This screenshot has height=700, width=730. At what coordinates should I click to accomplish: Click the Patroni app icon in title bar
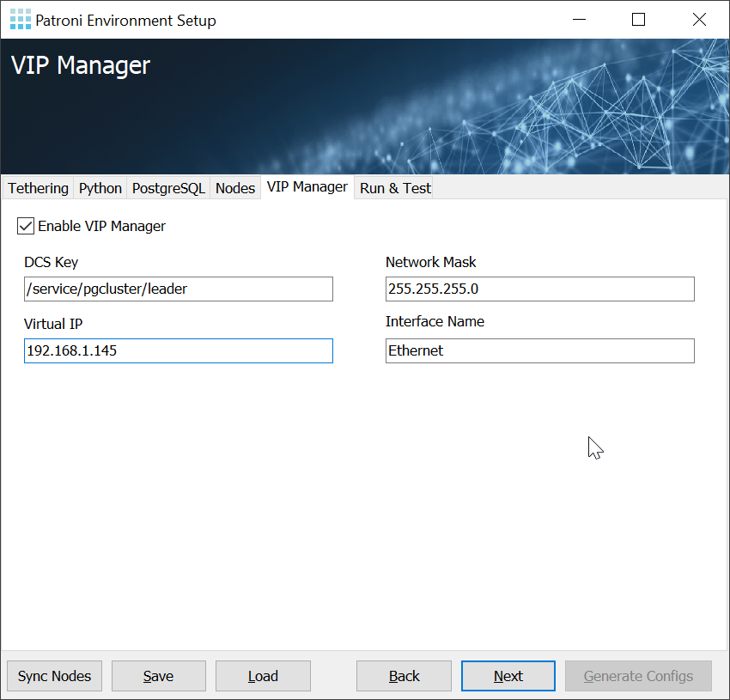tap(20, 20)
